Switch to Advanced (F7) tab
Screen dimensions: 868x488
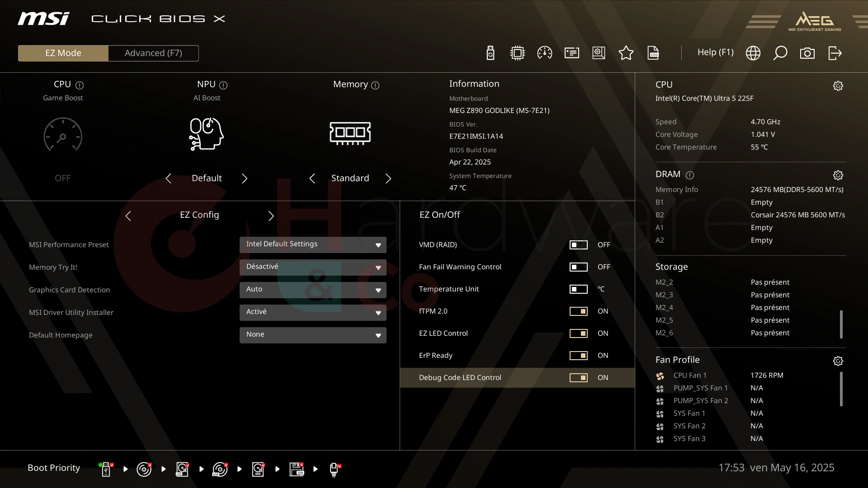[x=153, y=53]
